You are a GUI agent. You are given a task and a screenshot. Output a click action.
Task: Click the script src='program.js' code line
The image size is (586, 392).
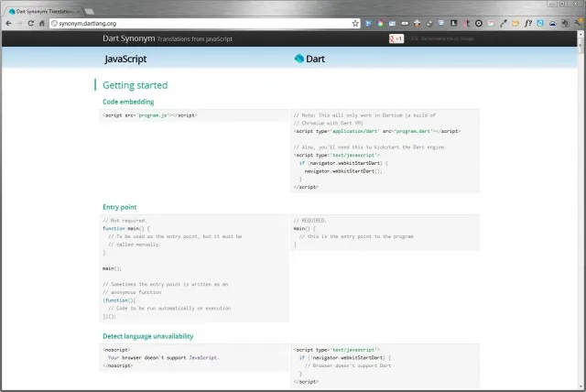(x=150, y=115)
